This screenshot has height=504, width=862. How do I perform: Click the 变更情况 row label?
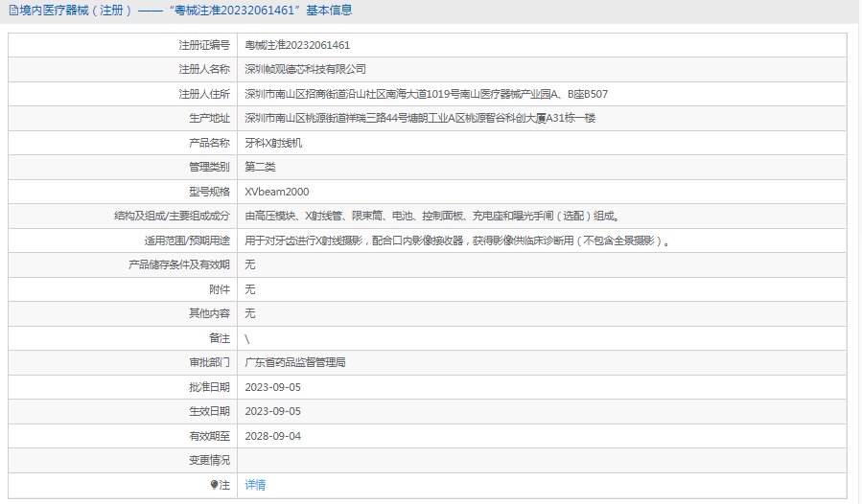pos(209,460)
